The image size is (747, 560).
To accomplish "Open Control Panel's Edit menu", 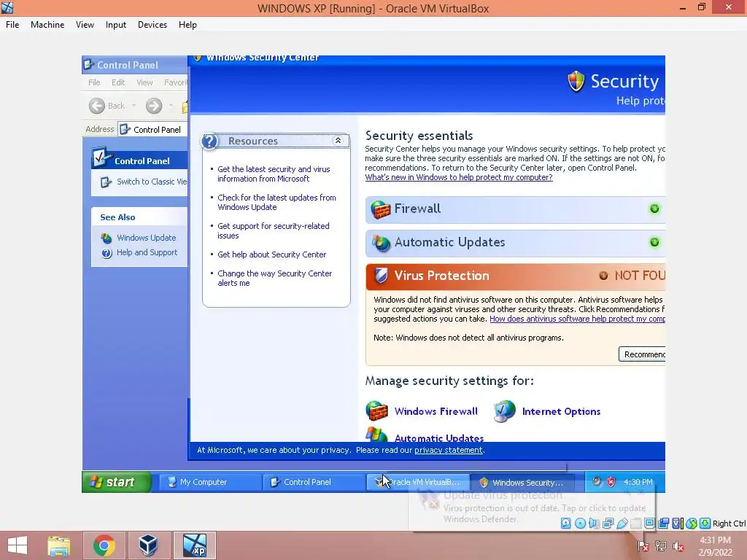I will pyautogui.click(x=118, y=82).
